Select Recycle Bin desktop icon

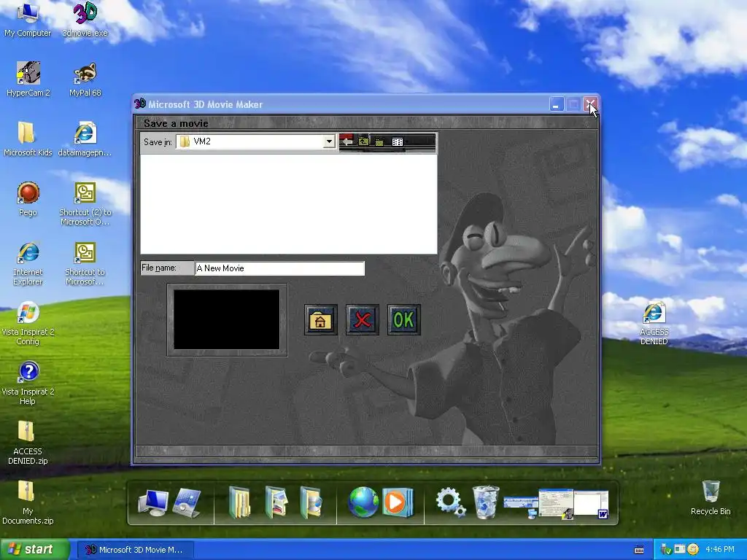(x=711, y=497)
